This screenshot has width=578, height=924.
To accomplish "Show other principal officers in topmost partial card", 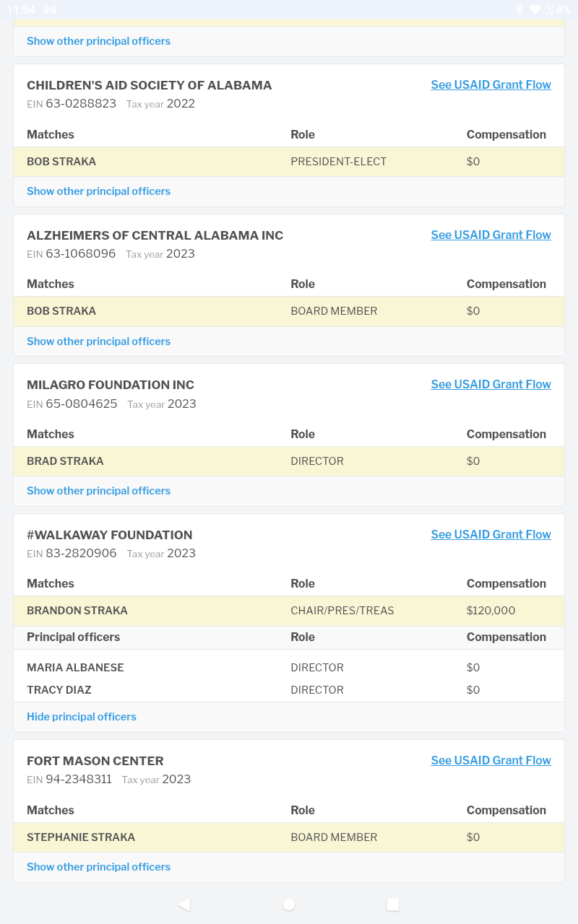I will point(98,41).
